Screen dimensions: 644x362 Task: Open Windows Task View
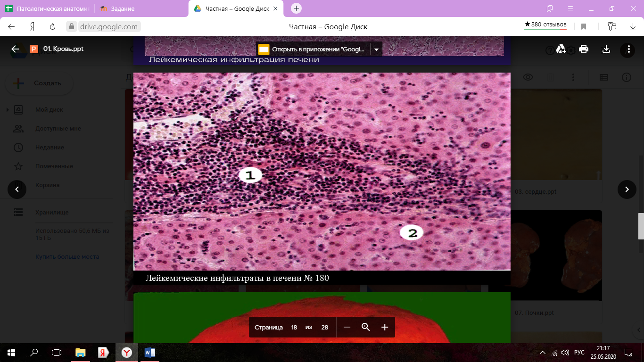[57, 352]
